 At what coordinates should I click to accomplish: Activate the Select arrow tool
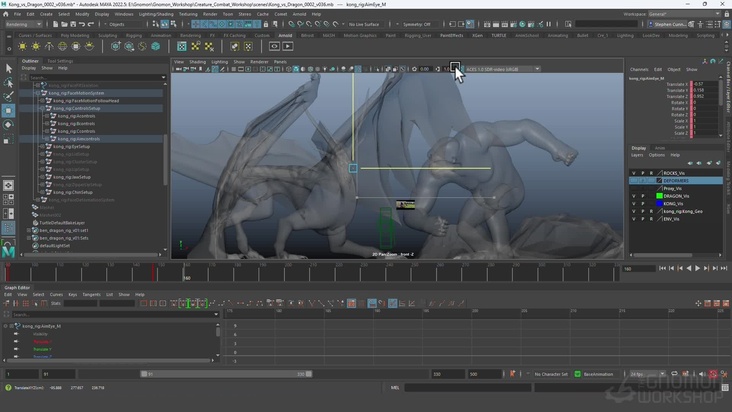[x=9, y=69]
